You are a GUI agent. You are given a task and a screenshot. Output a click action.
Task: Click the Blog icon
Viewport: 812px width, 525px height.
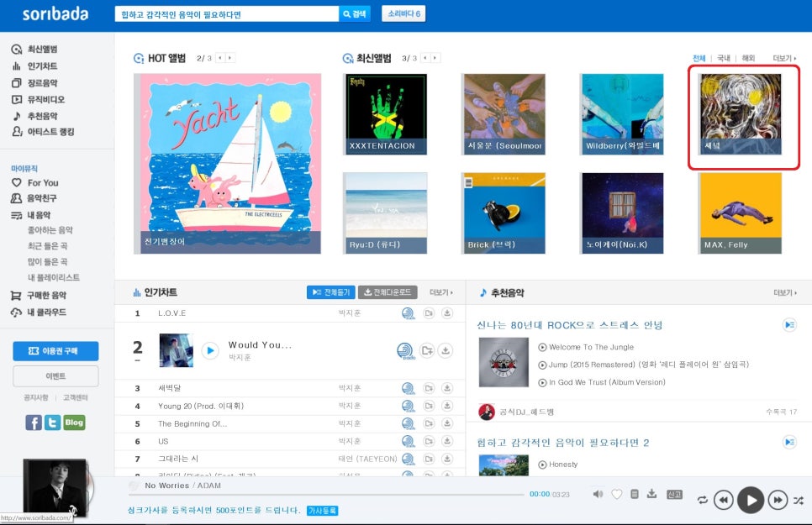(74, 423)
